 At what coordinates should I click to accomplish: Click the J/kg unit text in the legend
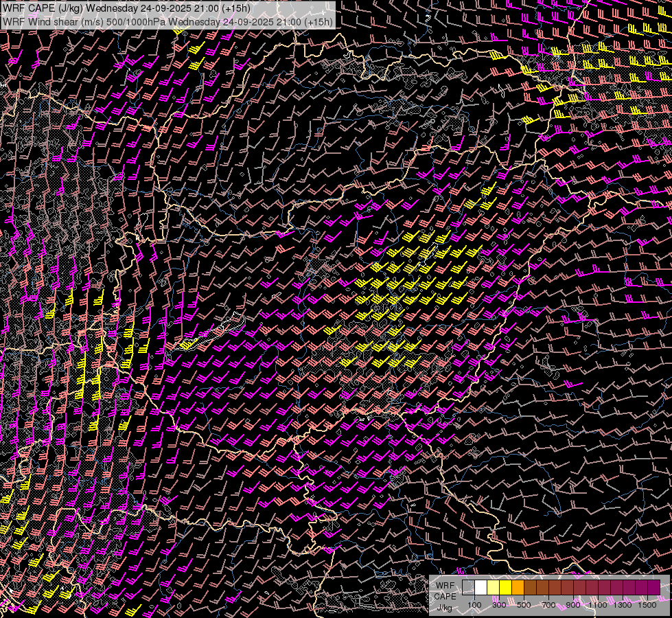coord(444,607)
